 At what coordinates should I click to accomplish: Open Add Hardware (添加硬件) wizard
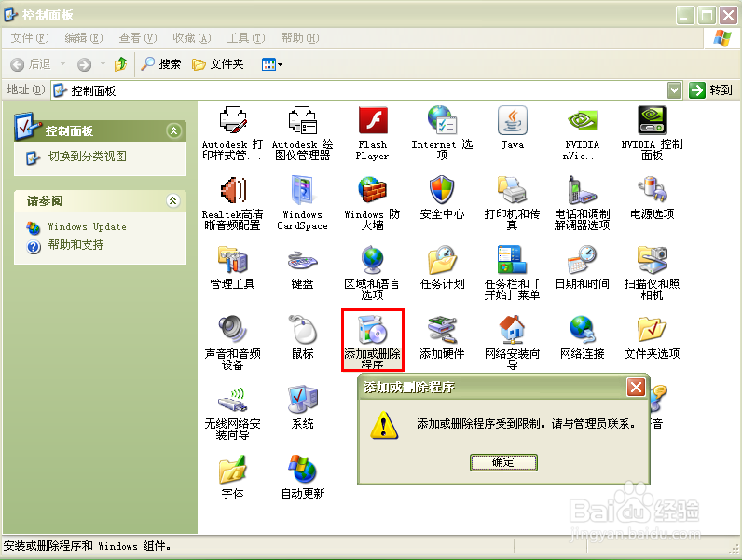pos(442,337)
